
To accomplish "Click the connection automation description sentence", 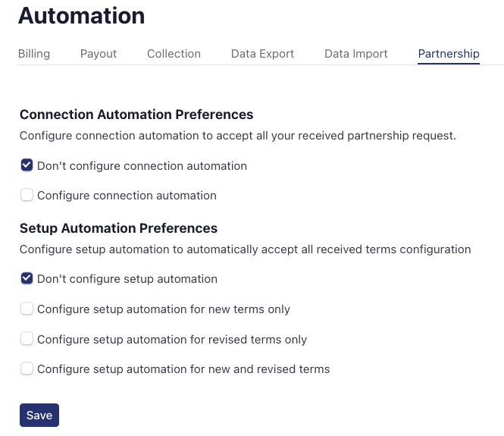I will 237,136.
